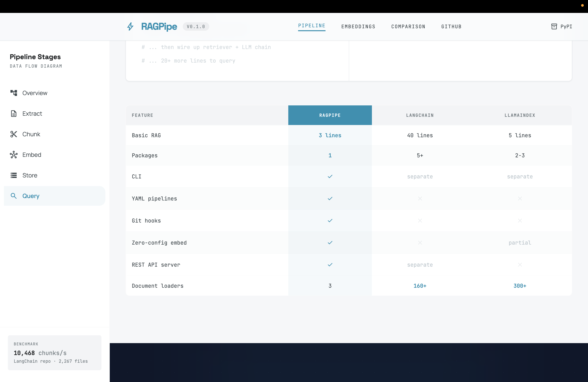The width and height of the screenshot is (588, 382).
Task: Switch to the EMBEDDINGS tab
Action: [358, 26]
